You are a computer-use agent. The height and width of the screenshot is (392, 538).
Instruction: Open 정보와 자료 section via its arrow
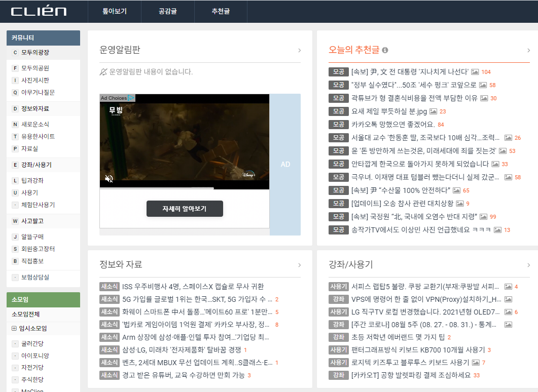(300, 265)
